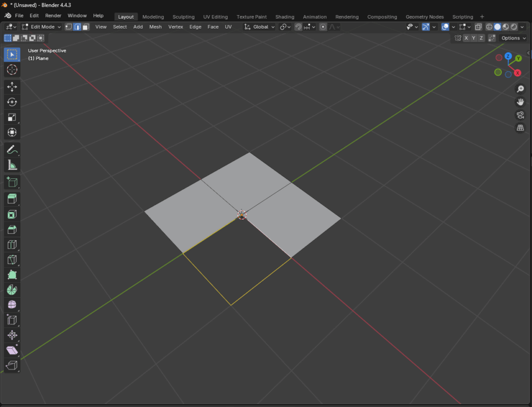
Task: Open the Options dropdown
Action: tap(513, 38)
